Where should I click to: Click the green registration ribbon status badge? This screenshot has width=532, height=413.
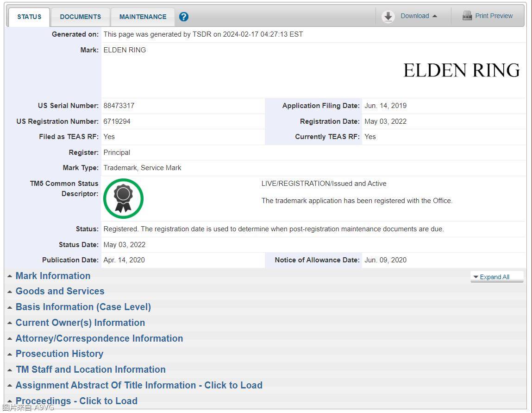[123, 199]
